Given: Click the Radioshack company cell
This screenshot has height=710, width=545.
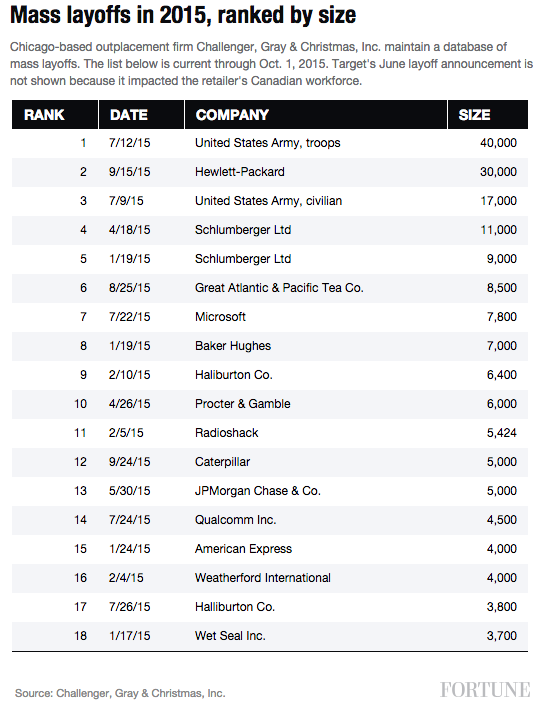Looking at the screenshot, I should (227, 433).
